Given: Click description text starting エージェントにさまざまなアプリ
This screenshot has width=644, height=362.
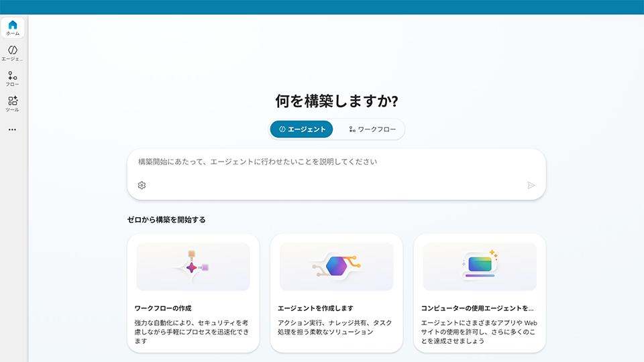Looking at the screenshot, I should 479,332.
